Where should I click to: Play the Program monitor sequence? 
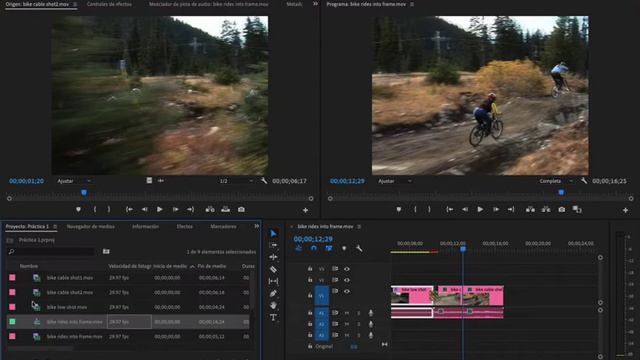480,209
